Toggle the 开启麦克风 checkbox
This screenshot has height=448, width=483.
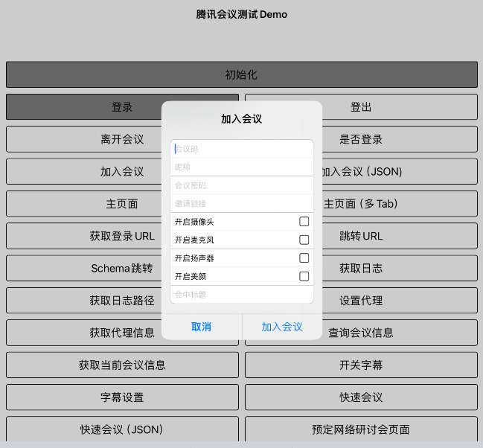304,240
